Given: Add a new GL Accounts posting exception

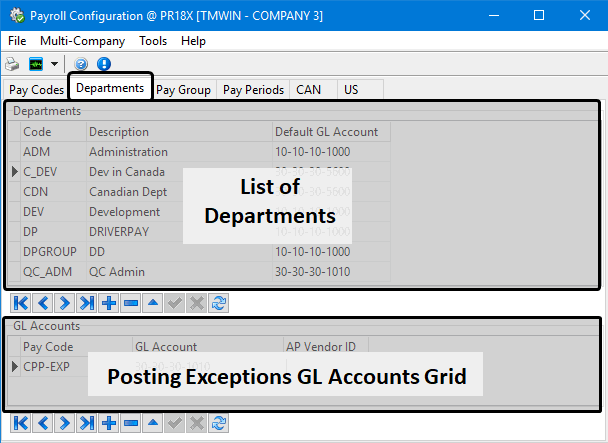Looking at the screenshot, I should pos(109,423).
